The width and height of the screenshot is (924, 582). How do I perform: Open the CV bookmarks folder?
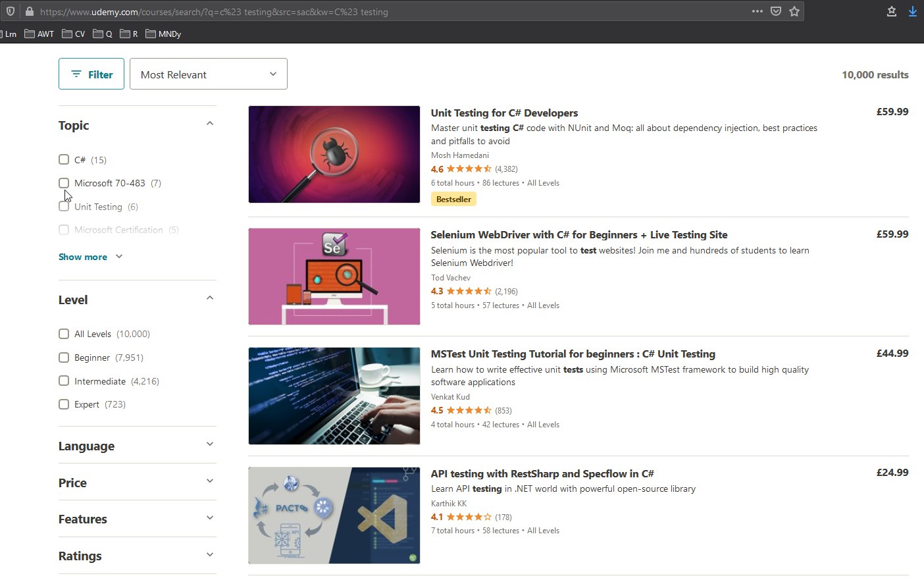pyautogui.click(x=74, y=34)
